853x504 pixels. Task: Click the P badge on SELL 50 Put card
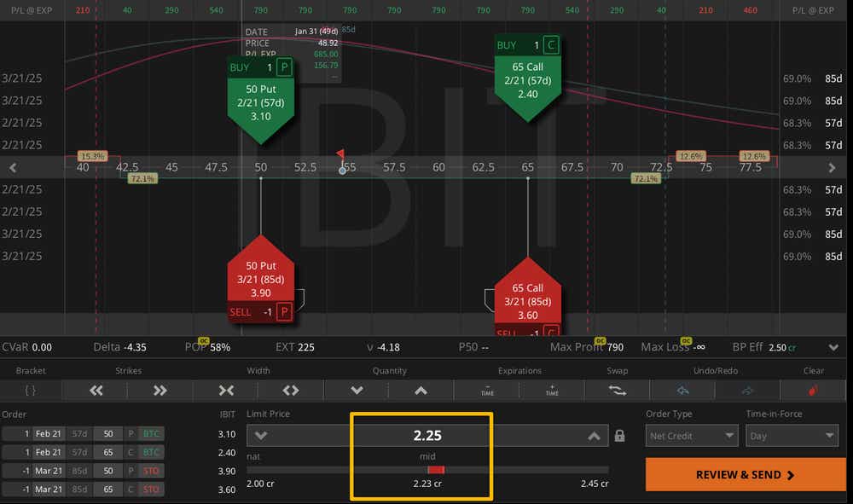[284, 311]
